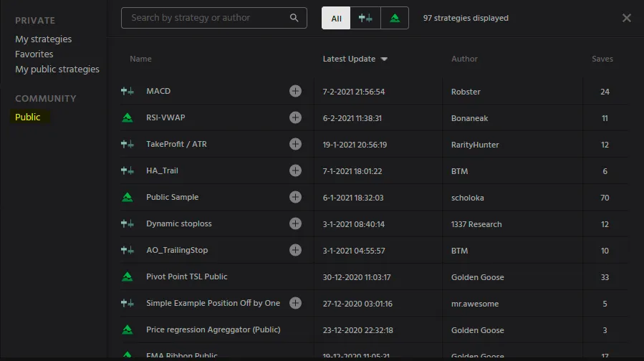
Task: Close the strategy browser panel
Action: point(626,18)
